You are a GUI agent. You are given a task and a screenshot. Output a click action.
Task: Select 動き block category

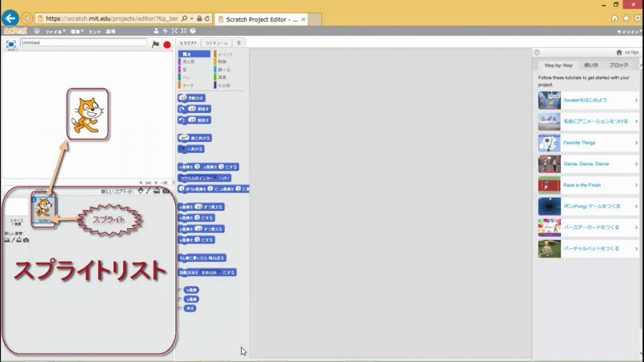194,54
